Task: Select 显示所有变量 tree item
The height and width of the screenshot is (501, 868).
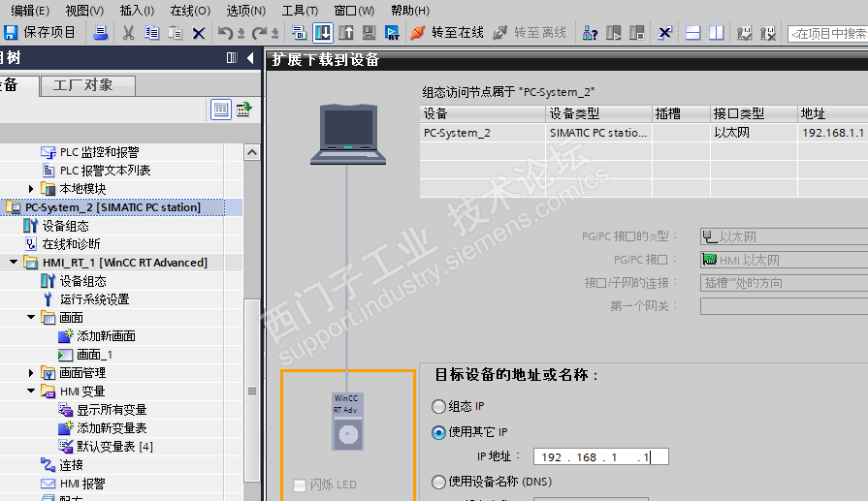Action: (x=112, y=410)
